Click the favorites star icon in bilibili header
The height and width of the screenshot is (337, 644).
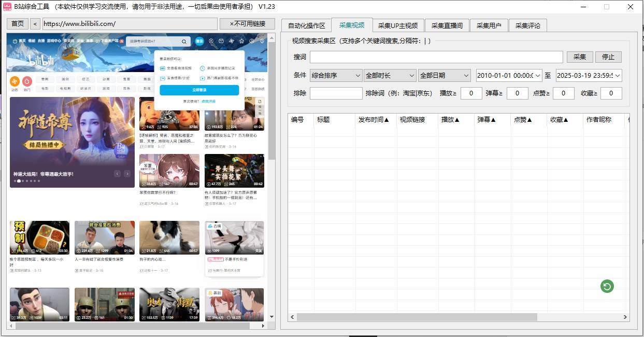pyautogui.click(x=241, y=41)
